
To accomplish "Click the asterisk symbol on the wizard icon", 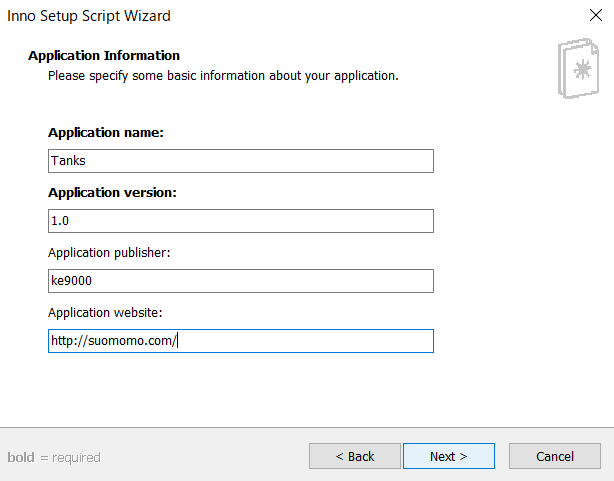I will (x=582, y=70).
